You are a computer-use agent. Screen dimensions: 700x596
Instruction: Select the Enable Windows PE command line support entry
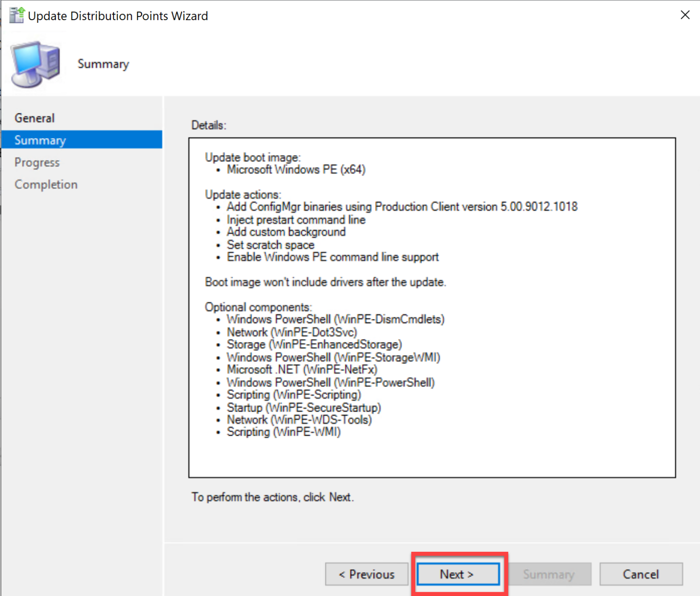[x=332, y=257]
